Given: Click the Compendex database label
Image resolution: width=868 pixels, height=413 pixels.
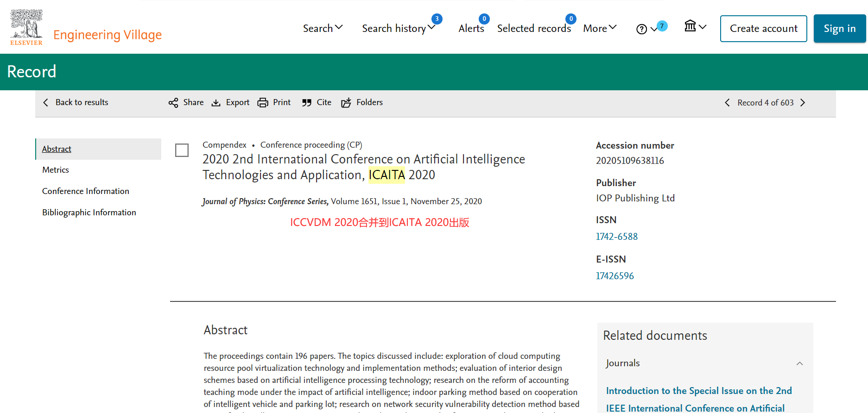Looking at the screenshot, I should pyautogui.click(x=224, y=145).
